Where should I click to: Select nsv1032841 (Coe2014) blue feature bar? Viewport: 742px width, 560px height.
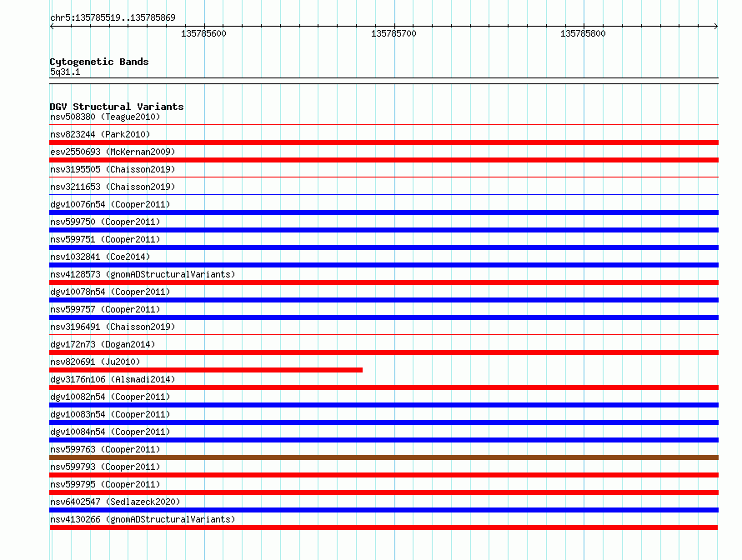pyautogui.click(x=384, y=265)
